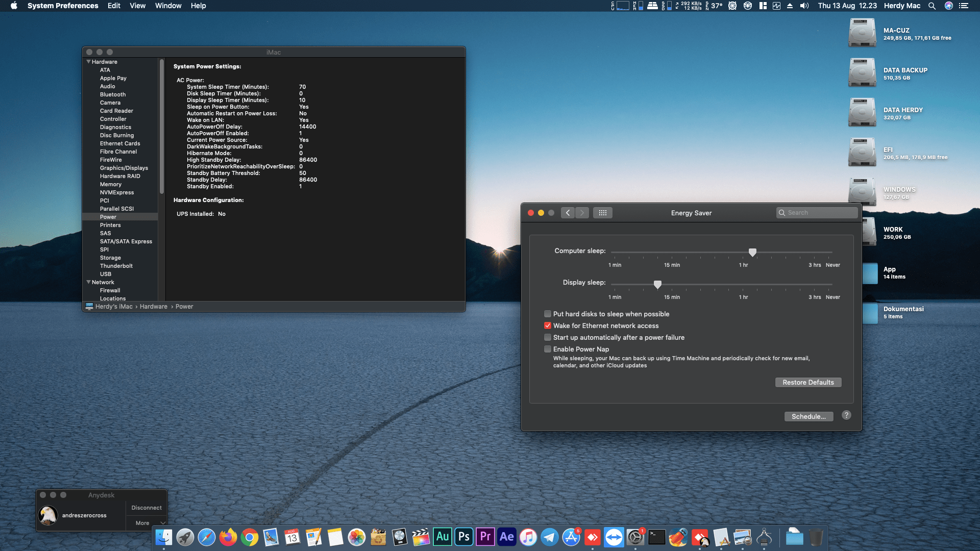Screen dimensions: 980x551
Task: Click the volume speaker icon in menu bar
Action: pyautogui.click(x=804, y=6)
